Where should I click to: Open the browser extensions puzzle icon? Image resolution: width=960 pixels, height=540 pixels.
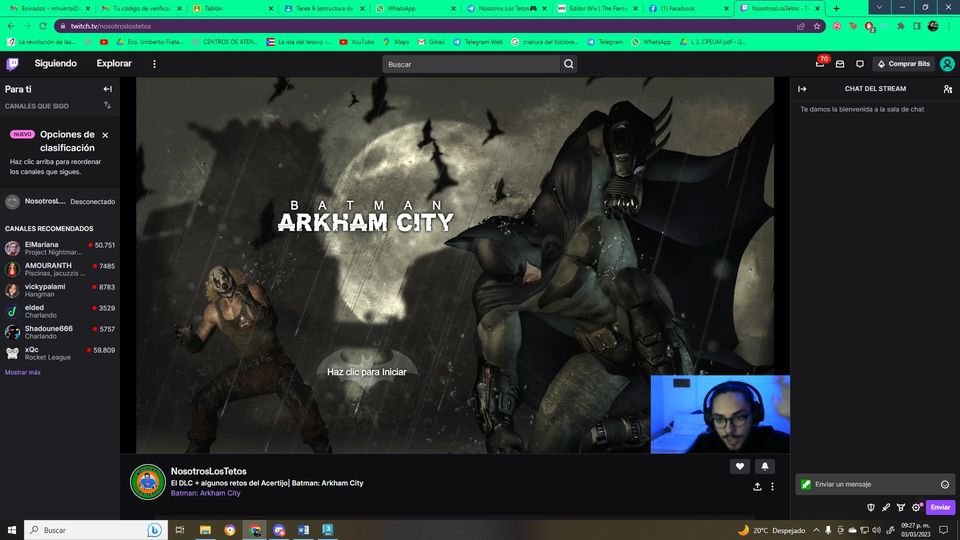pos(901,26)
